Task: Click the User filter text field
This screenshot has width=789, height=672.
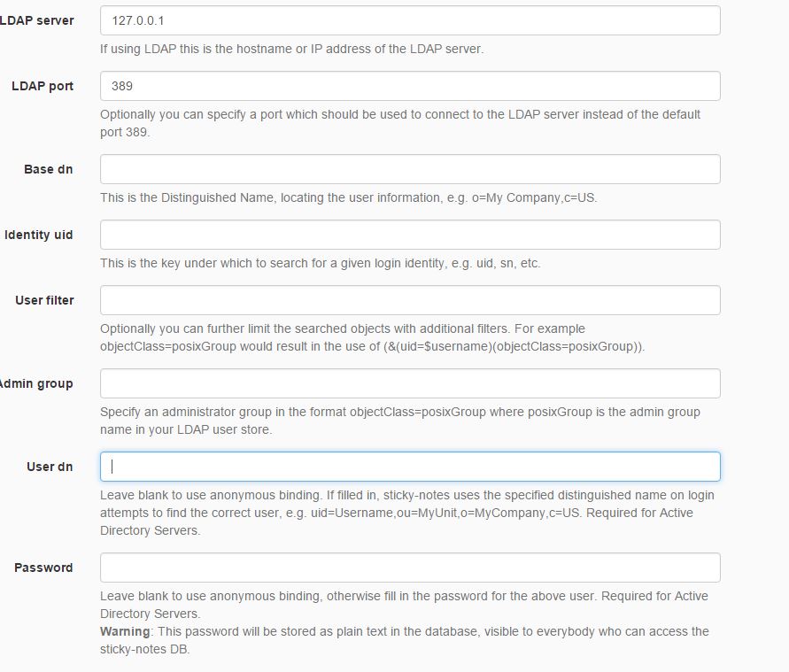Action: tap(409, 300)
